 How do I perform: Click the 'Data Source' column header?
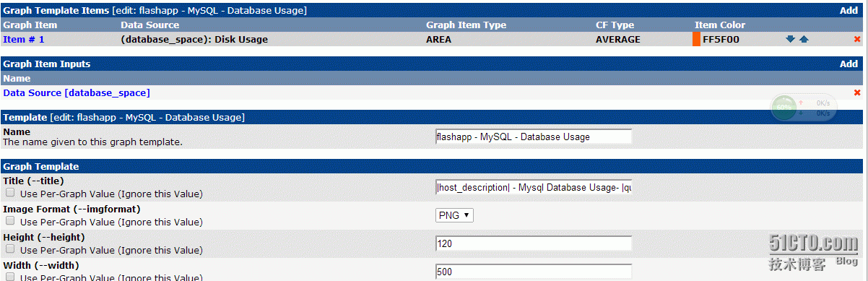point(150,25)
